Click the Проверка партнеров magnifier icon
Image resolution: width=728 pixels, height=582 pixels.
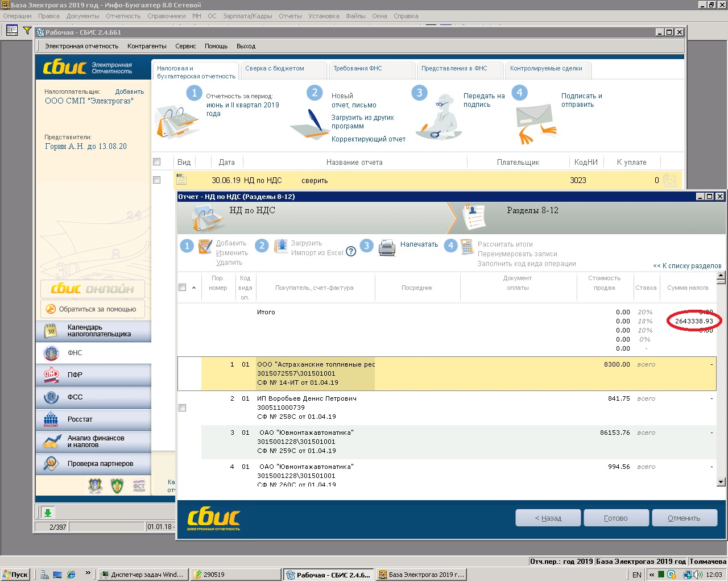click(x=51, y=464)
